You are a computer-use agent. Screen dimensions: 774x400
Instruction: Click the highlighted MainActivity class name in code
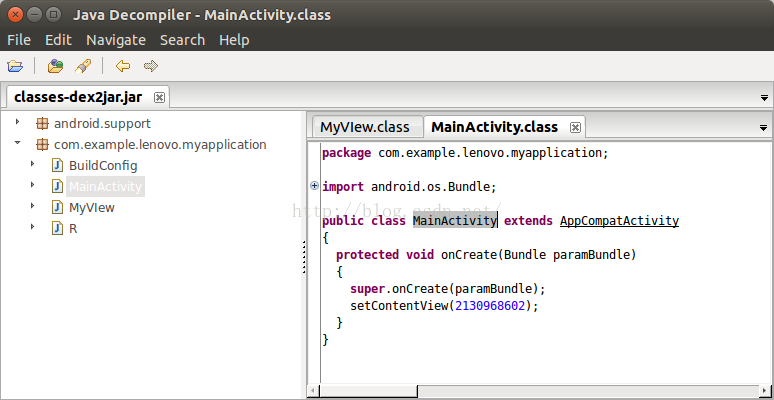(455, 220)
